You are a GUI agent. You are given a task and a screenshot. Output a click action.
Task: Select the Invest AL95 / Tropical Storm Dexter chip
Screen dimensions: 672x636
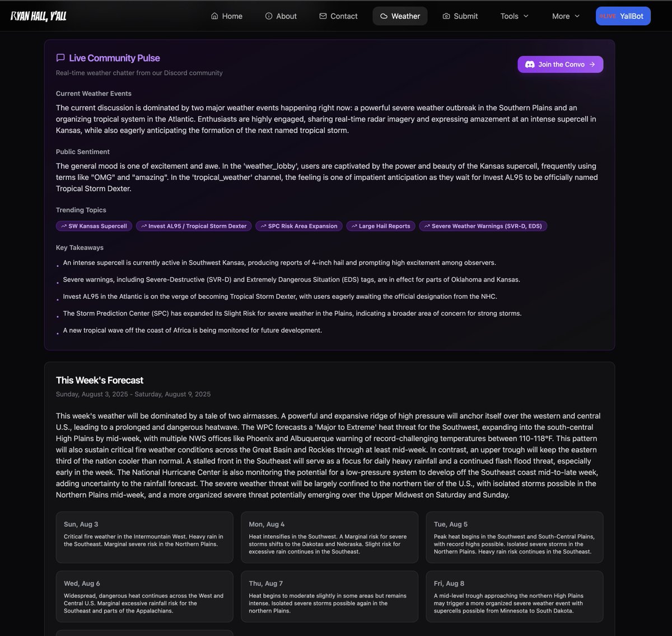[x=193, y=226]
